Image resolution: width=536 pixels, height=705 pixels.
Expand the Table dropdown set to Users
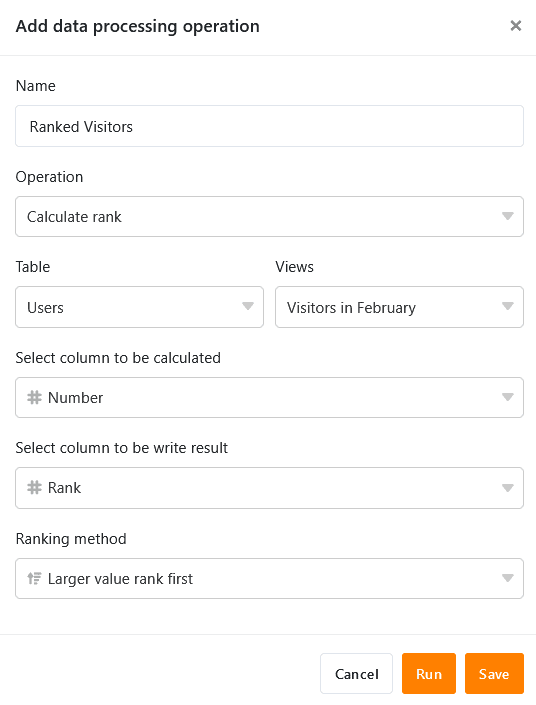pyautogui.click(x=139, y=307)
